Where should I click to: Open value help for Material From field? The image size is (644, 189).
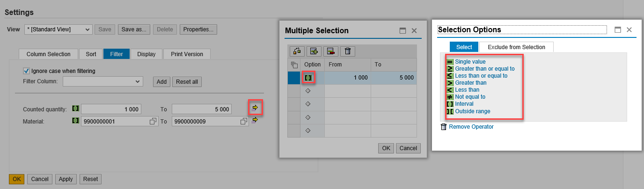point(153,121)
